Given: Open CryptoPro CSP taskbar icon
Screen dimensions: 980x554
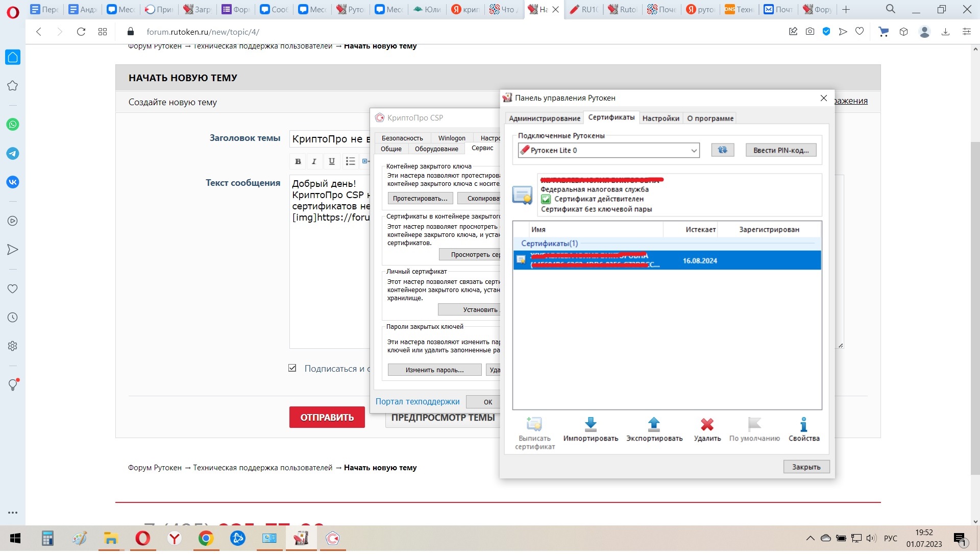Looking at the screenshot, I should pyautogui.click(x=333, y=538).
